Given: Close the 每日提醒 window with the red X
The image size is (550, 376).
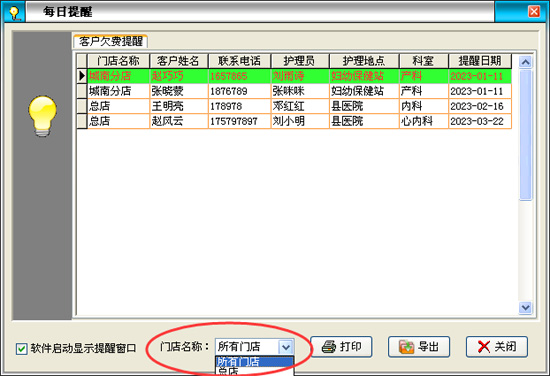Looking at the screenshot, I should pyautogui.click(x=534, y=12).
